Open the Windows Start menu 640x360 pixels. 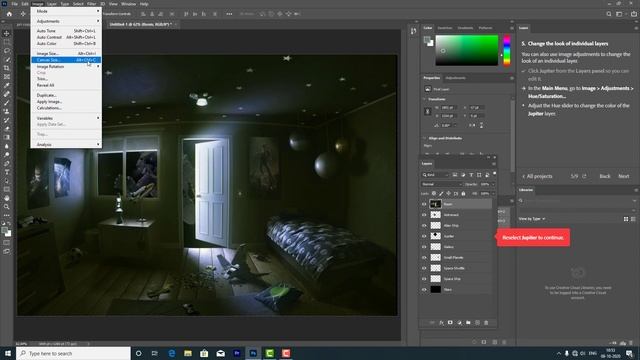point(8,353)
